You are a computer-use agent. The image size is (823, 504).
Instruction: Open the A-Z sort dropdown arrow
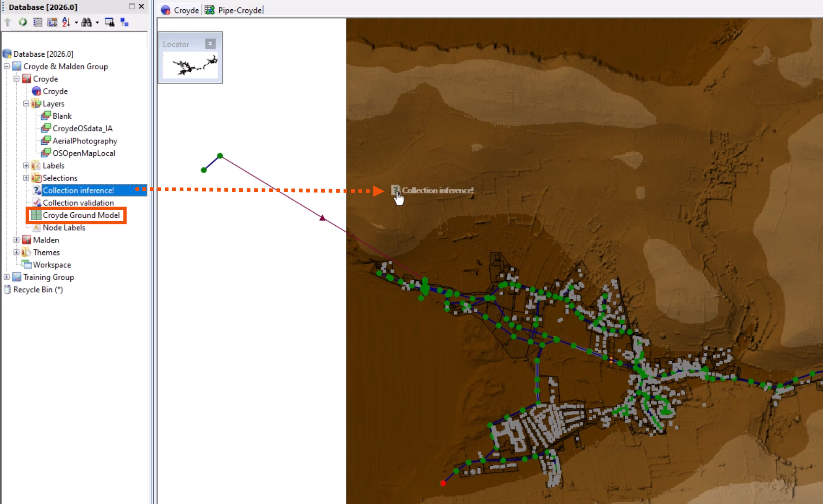coord(76,22)
